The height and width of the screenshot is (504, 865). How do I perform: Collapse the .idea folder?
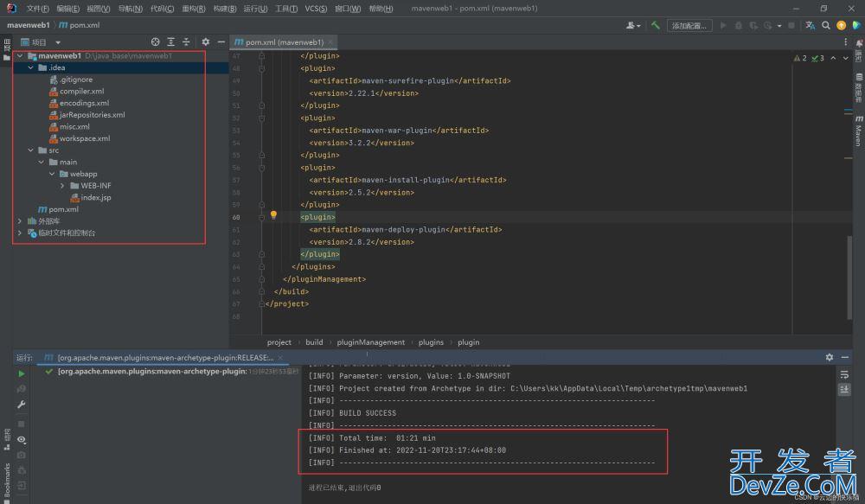31,67
